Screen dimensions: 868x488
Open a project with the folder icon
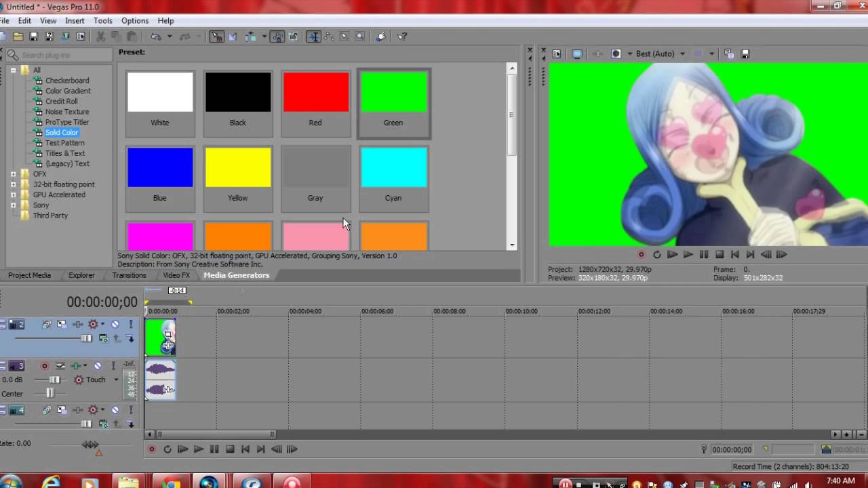(x=18, y=37)
